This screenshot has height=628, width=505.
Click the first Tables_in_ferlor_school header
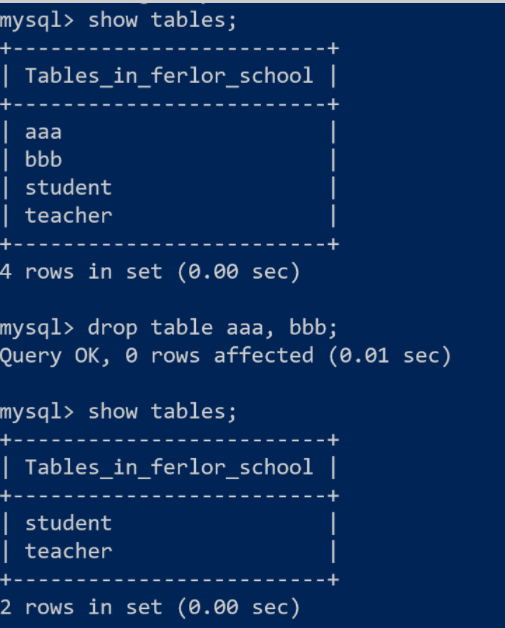click(x=169, y=76)
